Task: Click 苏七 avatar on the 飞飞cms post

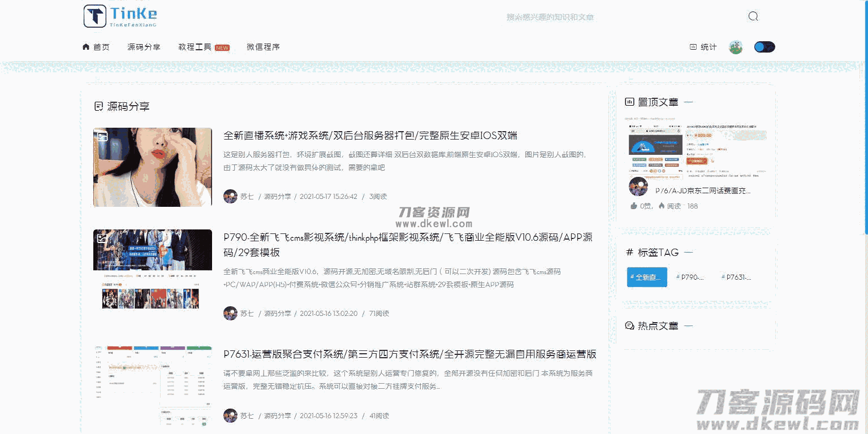Action: [x=230, y=313]
